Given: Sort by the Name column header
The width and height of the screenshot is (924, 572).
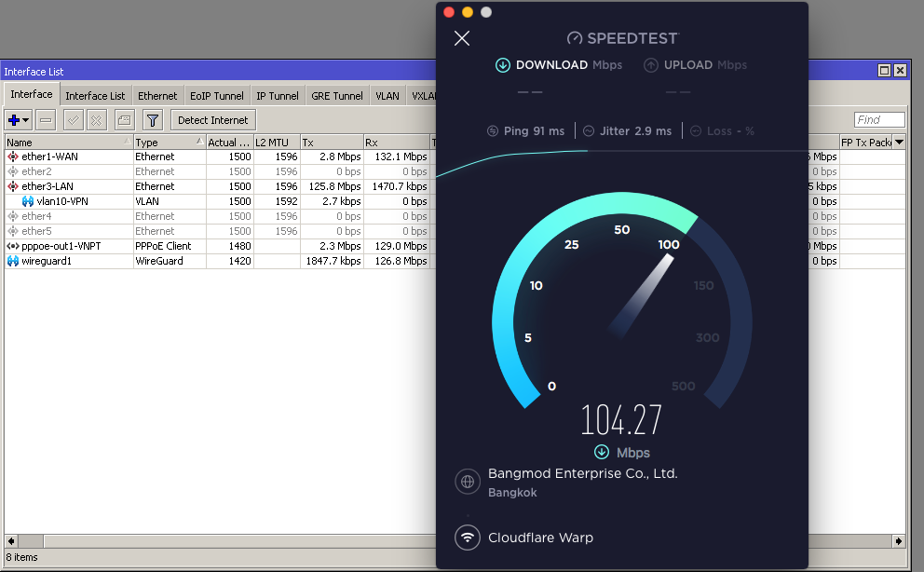Looking at the screenshot, I should coord(69,142).
